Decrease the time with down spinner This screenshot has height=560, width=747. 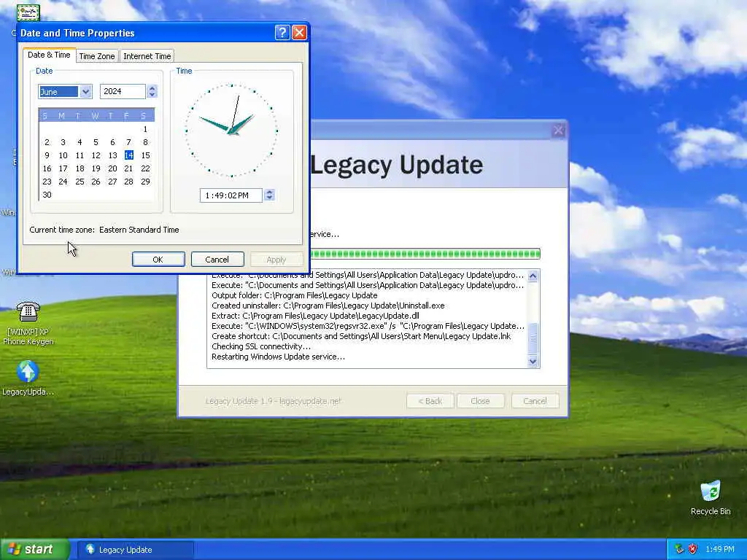270,198
